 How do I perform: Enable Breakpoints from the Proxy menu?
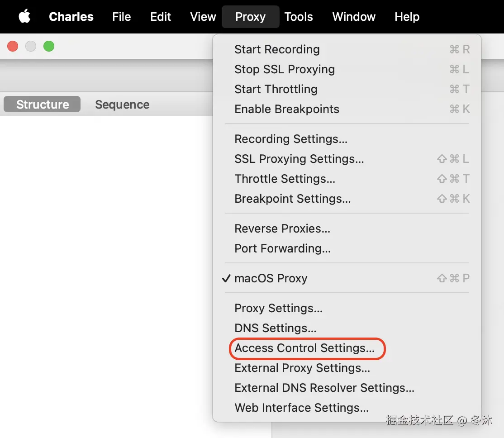coord(287,109)
